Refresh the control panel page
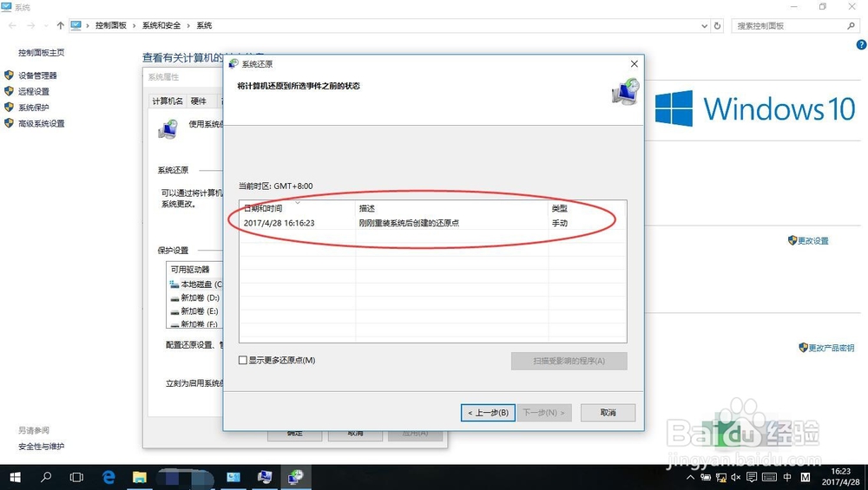The height and width of the screenshot is (490, 868). point(718,26)
